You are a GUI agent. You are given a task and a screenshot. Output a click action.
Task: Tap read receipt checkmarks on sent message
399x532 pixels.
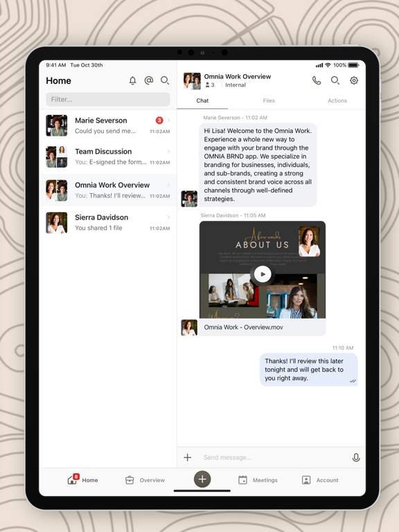pos(353,381)
